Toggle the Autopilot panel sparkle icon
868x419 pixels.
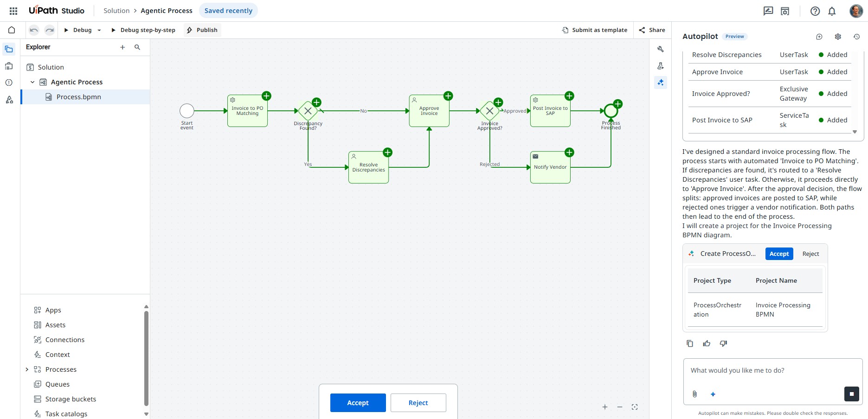(x=661, y=83)
